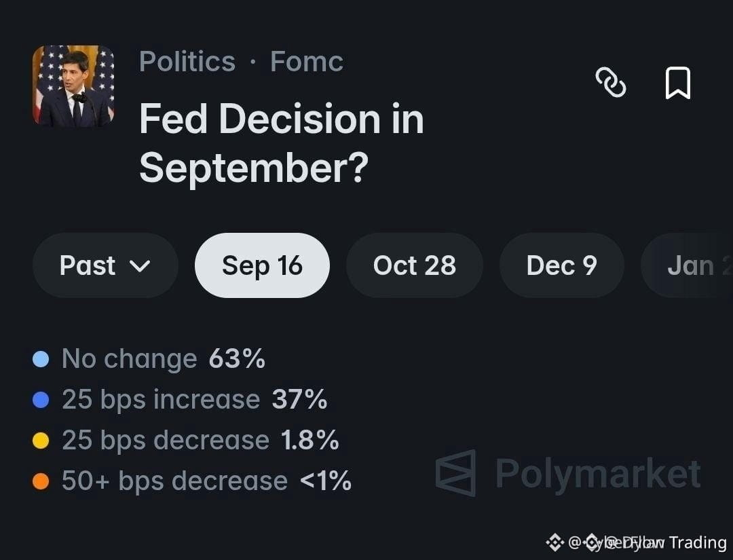Select the partially visible Jan tab

coord(687,265)
